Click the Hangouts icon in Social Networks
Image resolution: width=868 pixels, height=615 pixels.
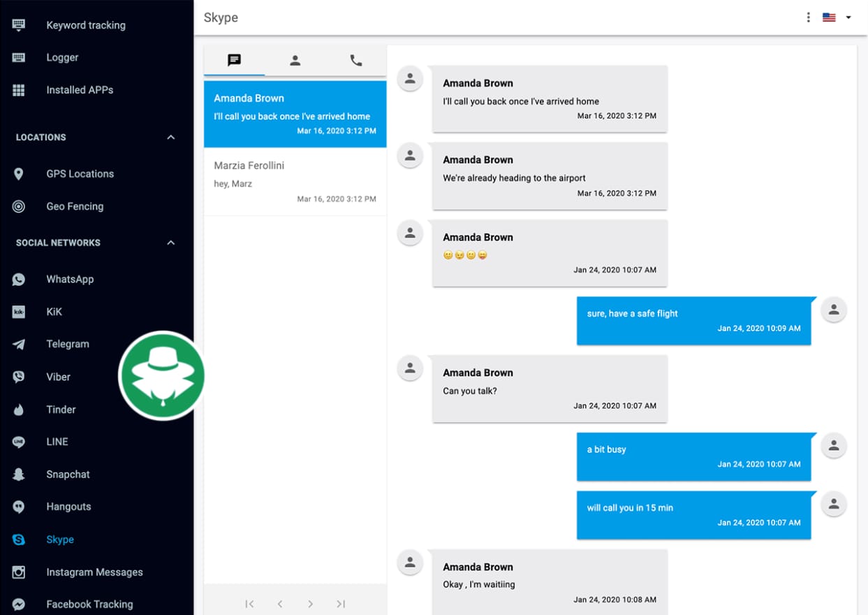coord(19,506)
